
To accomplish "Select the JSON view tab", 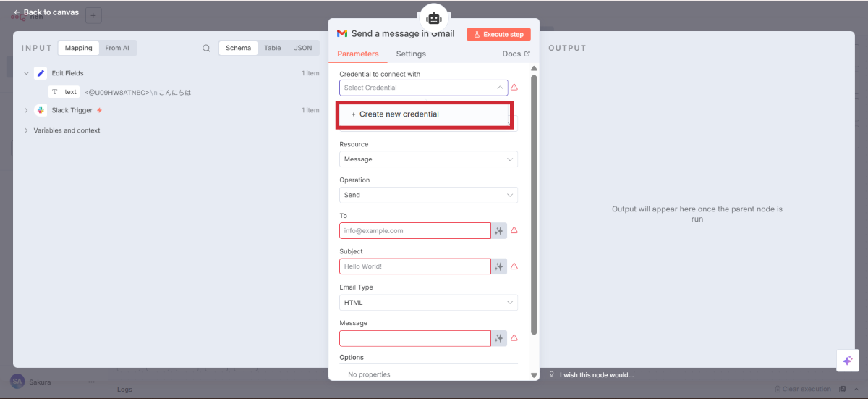I will click(302, 49).
